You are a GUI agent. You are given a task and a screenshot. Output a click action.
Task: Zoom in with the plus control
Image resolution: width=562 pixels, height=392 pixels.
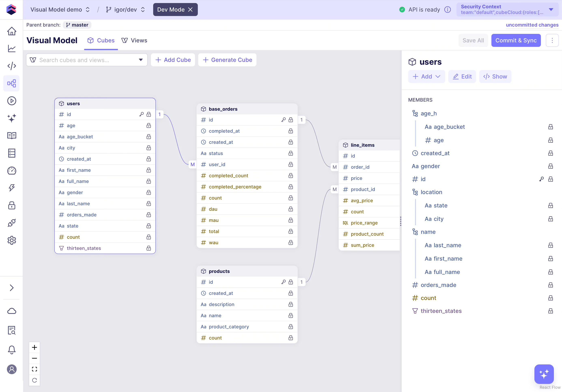pyautogui.click(x=34, y=347)
